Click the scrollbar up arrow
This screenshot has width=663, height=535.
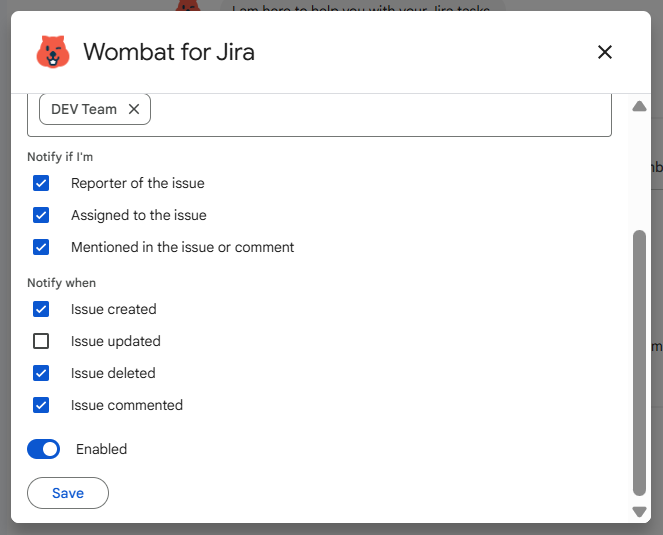coord(640,106)
